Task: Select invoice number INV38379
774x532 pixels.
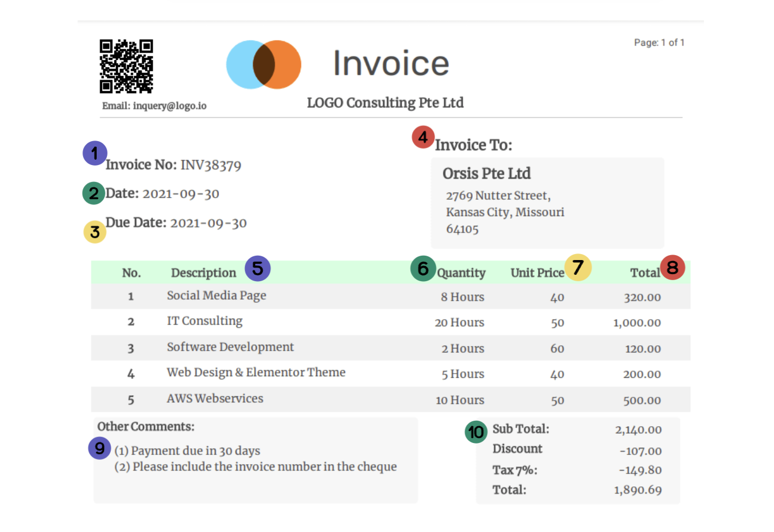Action: click(x=211, y=165)
